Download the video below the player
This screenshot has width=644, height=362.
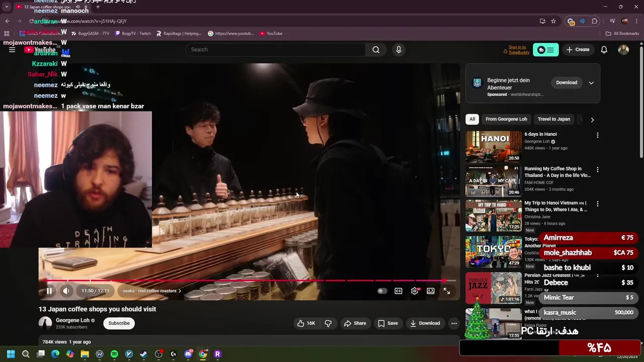click(x=425, y=323)
